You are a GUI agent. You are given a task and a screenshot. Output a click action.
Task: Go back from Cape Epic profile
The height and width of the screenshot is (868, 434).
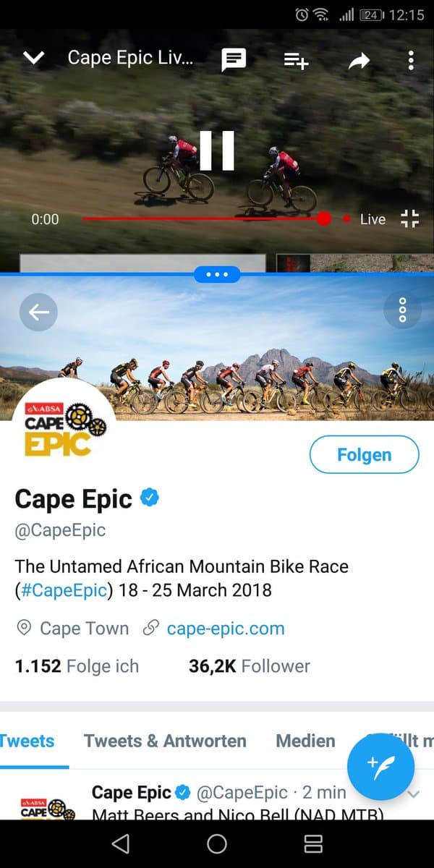click(x=38, y=312)
